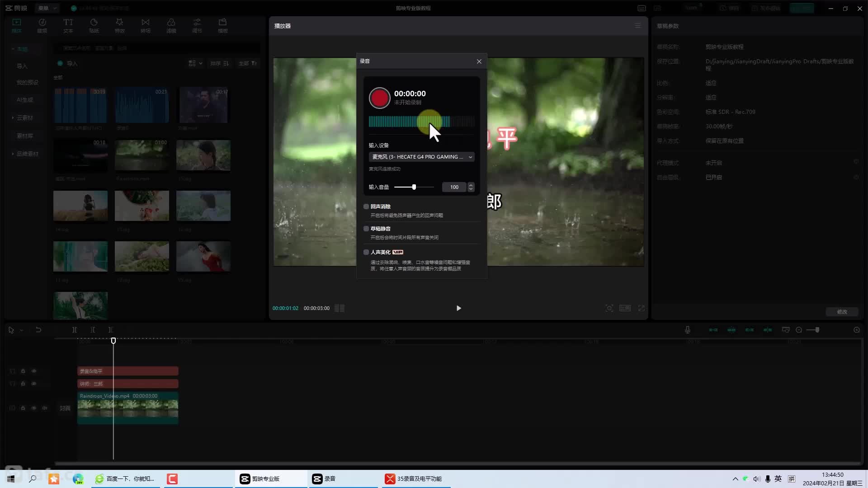The image size is (868, 488).
Task: Click the timeline zoom-out icon
Action: pyautogui.click(x=799, y=330)
